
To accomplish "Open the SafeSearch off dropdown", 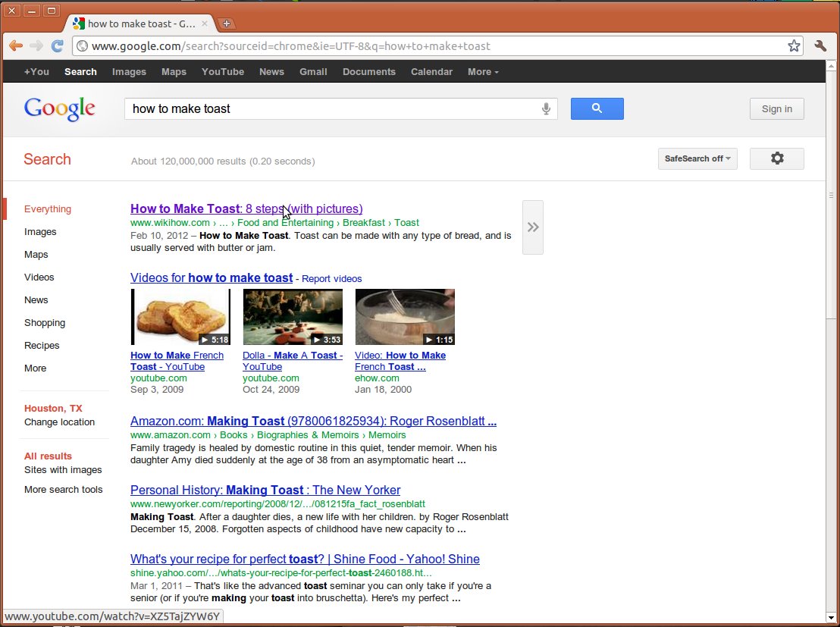I will click(x=697, y=158).
